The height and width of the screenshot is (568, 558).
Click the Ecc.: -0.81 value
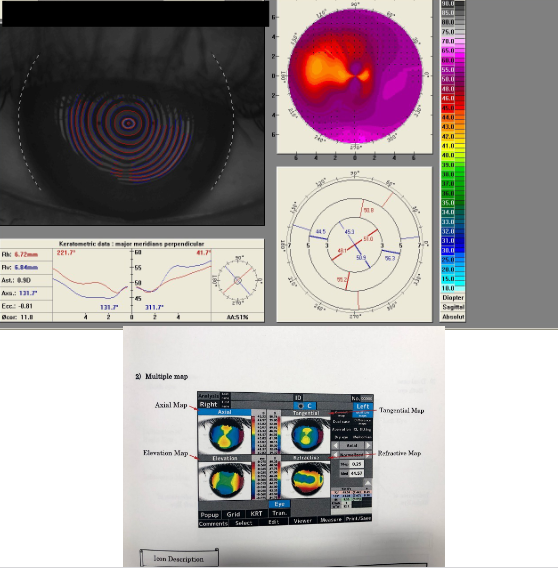25,306
